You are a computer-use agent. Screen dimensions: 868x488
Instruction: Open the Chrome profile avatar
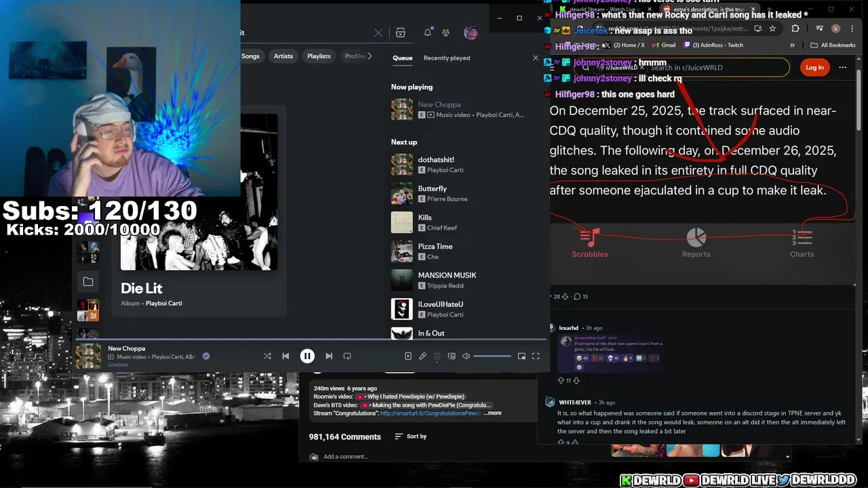pos(835,28)
